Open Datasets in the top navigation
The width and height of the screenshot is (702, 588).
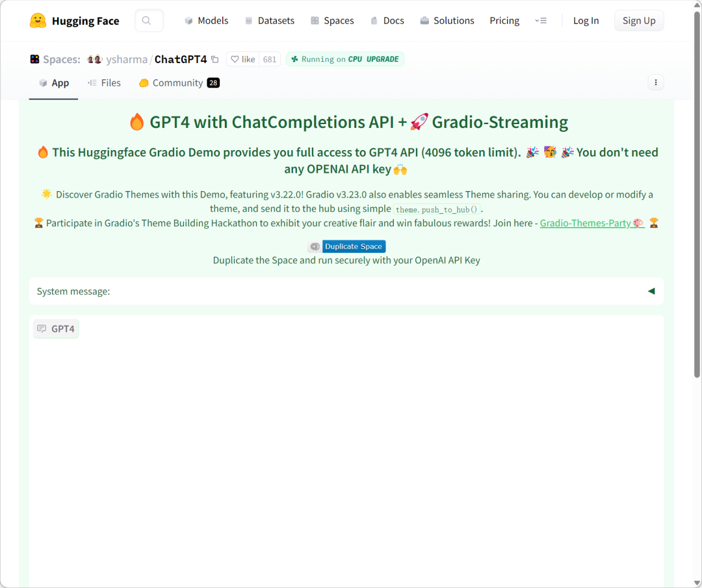pos(269,21)
